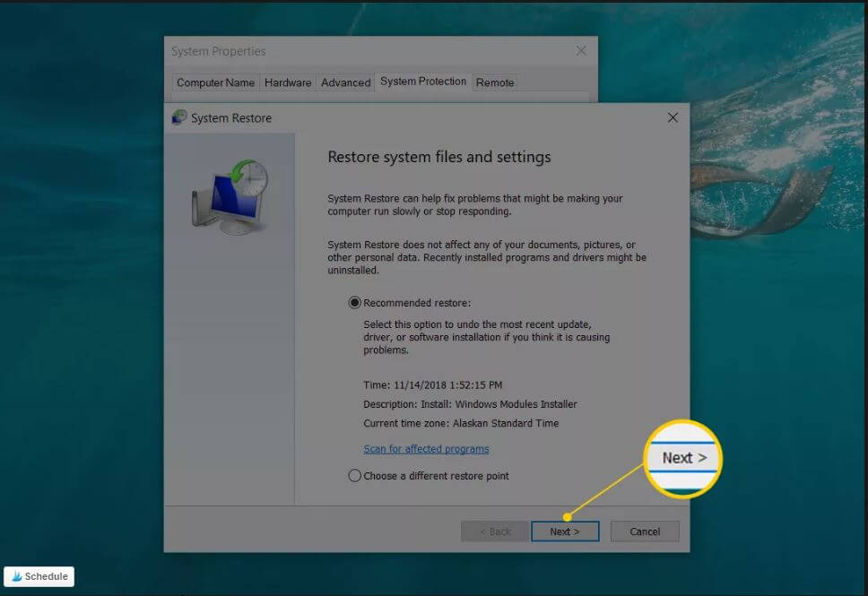Cancel the System Restore wizard

pyautogui.click(x=644, y=531)
